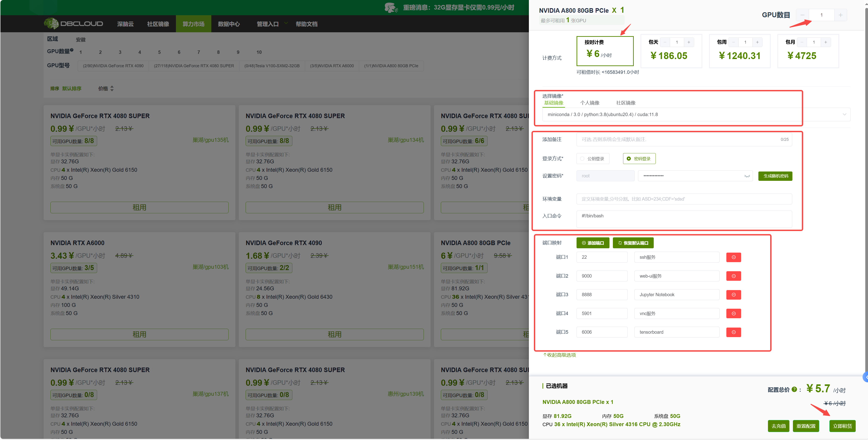Viewport: 868px width, 440px height.
Task: Toggle password visibility eye icon
Action: coord(747,176)
